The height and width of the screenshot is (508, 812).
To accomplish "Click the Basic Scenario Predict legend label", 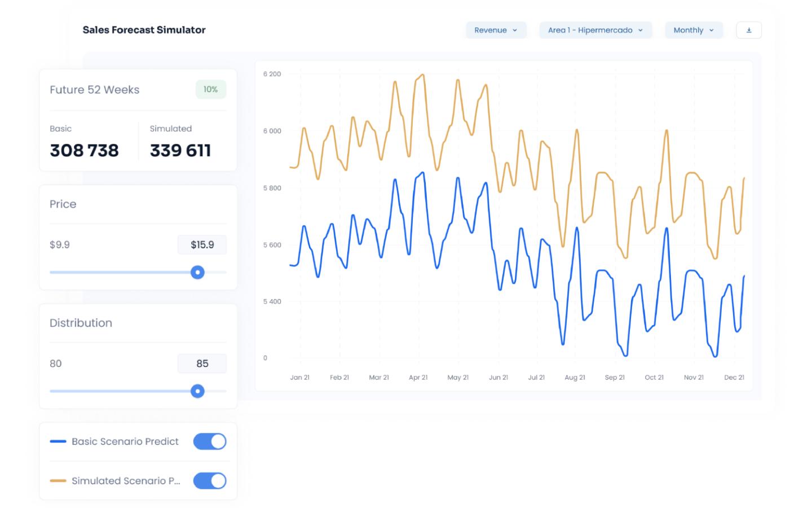I will click(125, 441).
